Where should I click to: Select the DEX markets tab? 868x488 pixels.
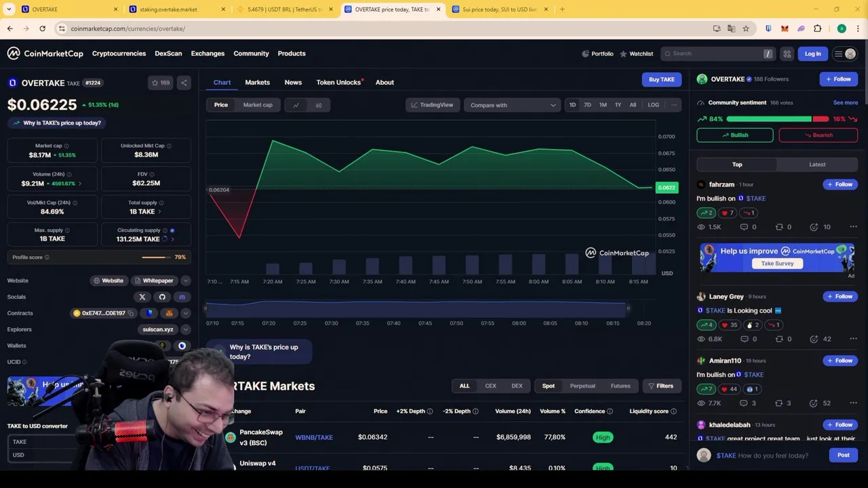point(517,386)
